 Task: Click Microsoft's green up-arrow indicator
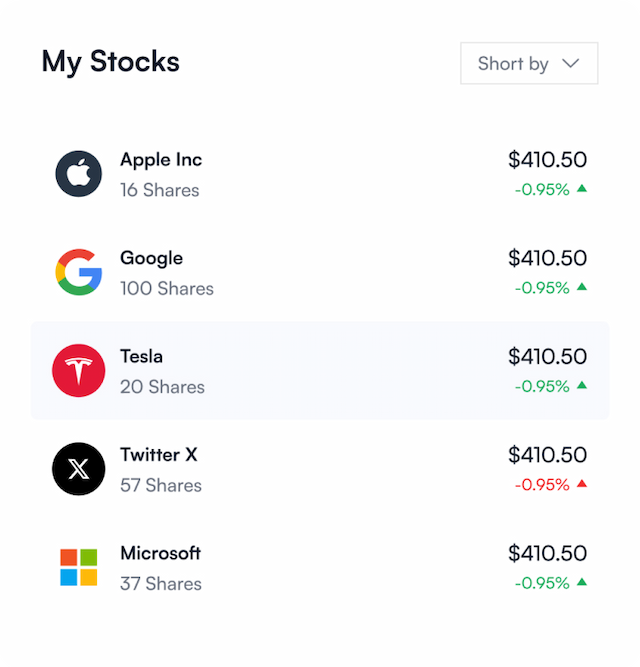point(582,582)
